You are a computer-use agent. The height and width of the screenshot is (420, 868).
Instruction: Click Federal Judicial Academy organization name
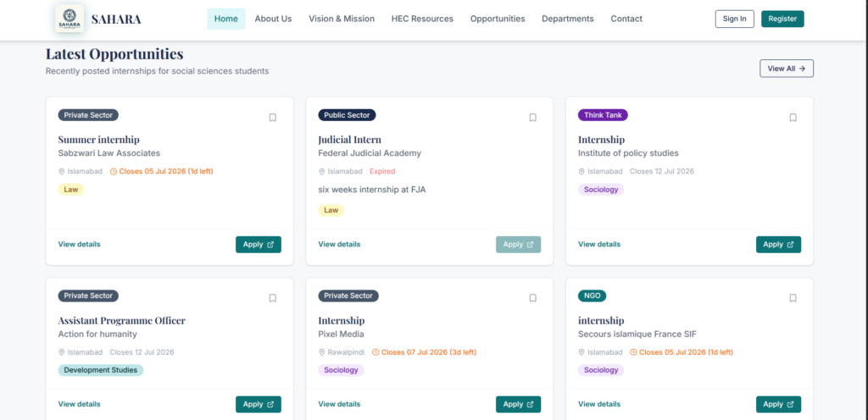pyautogui.click(x=370, y=153)
